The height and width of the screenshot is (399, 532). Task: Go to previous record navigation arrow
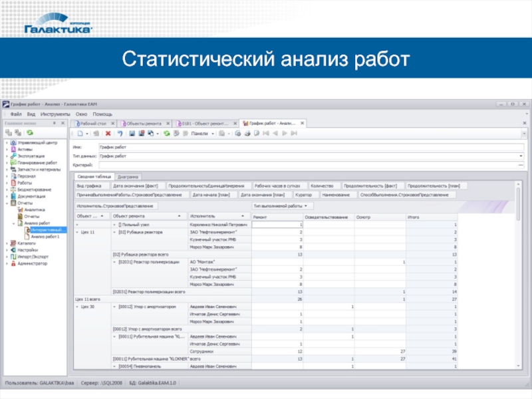pyautogui.click(x=275, y=134)
